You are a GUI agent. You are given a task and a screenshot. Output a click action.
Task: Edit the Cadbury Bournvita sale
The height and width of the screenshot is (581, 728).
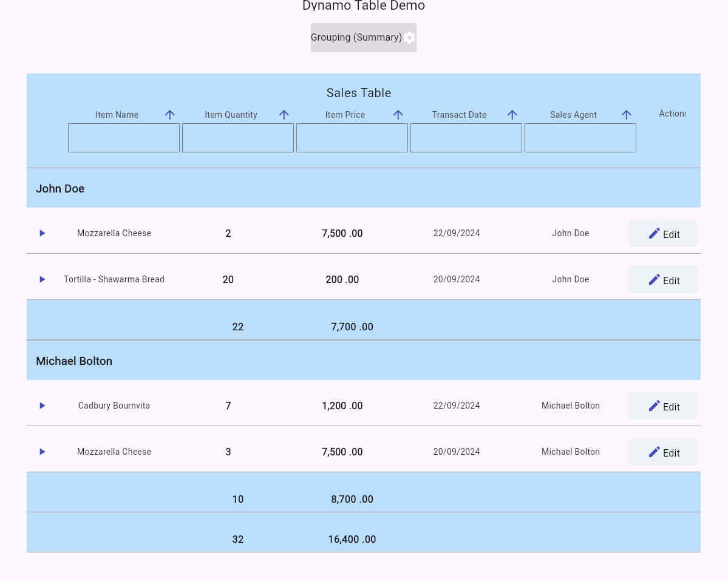(662, 406)
